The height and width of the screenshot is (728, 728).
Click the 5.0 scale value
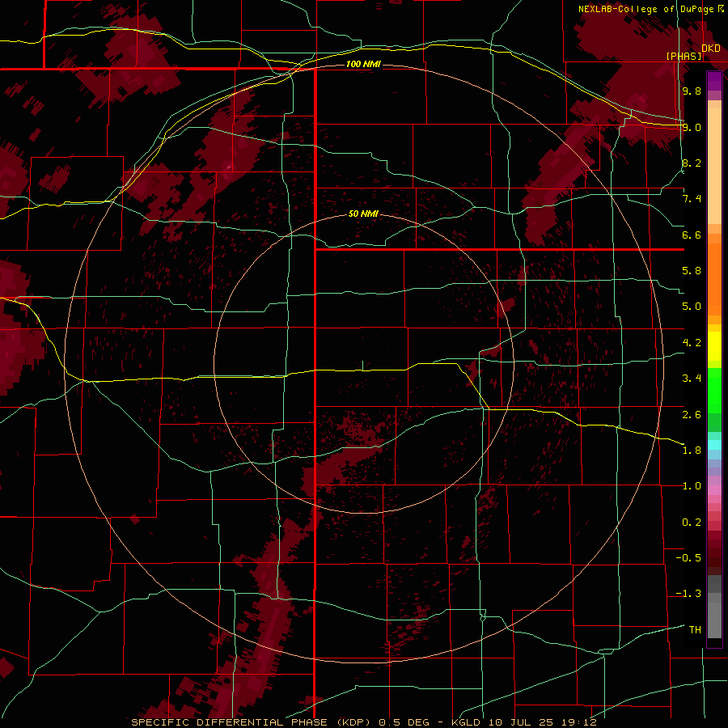(x=692, y=307)
